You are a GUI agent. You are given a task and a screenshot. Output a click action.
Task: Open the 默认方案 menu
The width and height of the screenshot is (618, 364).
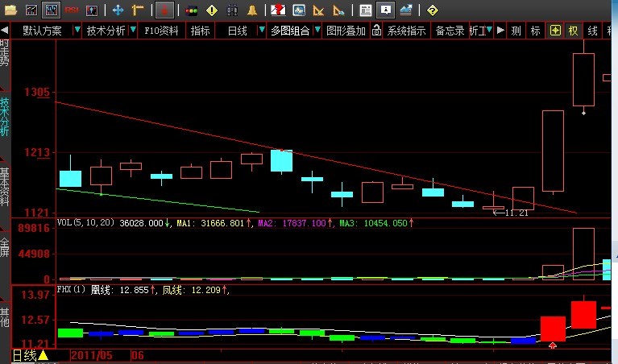42,31
